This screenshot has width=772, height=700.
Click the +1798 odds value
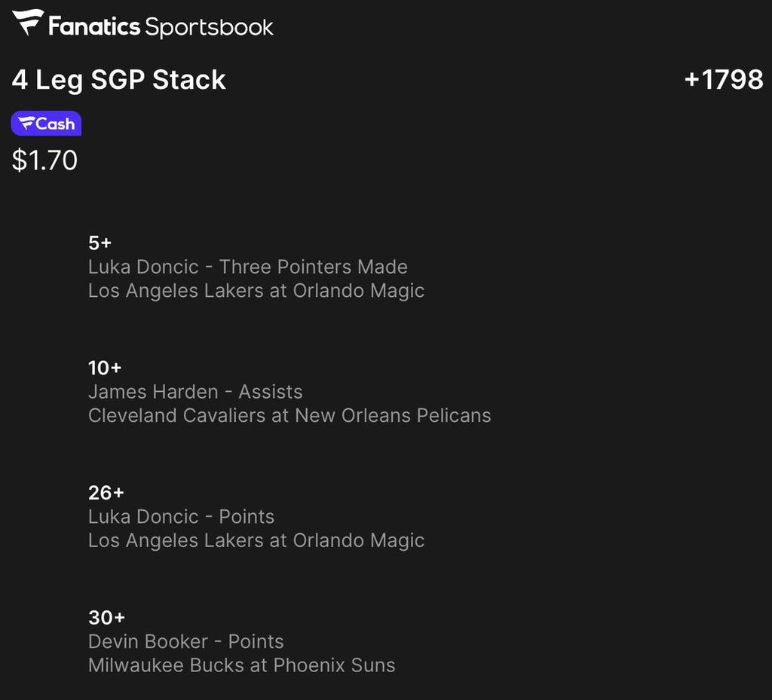click(723, 79)
